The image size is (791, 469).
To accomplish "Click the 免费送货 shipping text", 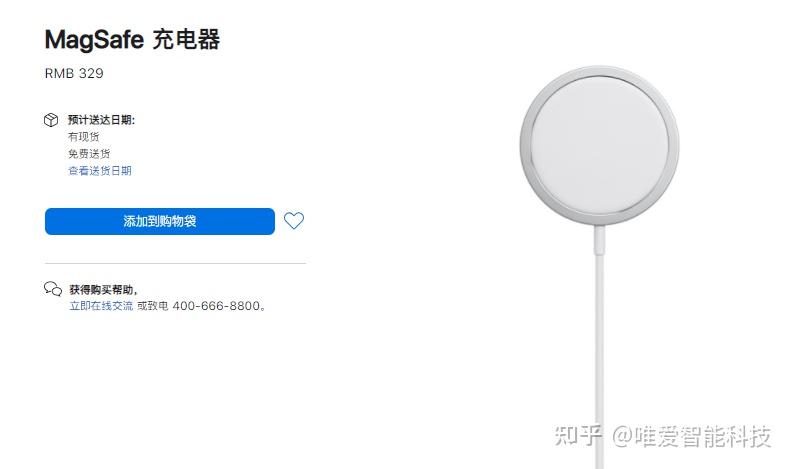I will click(x=89, y=153).
